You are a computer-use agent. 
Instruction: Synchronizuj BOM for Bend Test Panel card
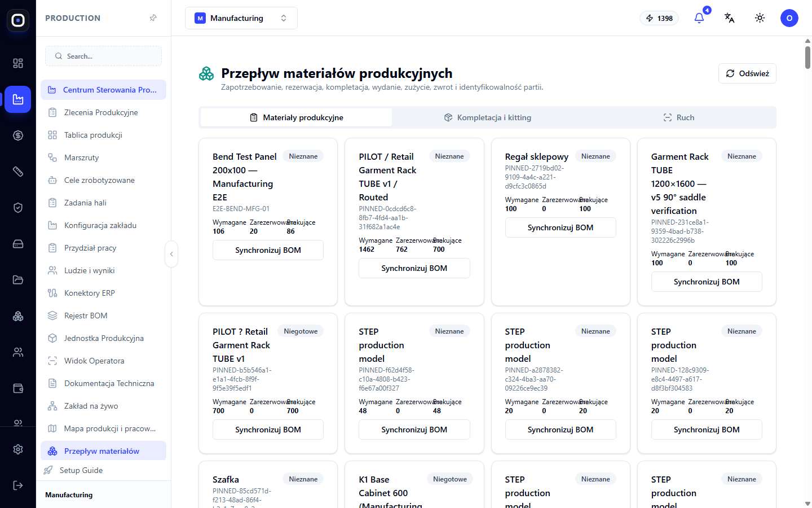[x=268, y=250]
